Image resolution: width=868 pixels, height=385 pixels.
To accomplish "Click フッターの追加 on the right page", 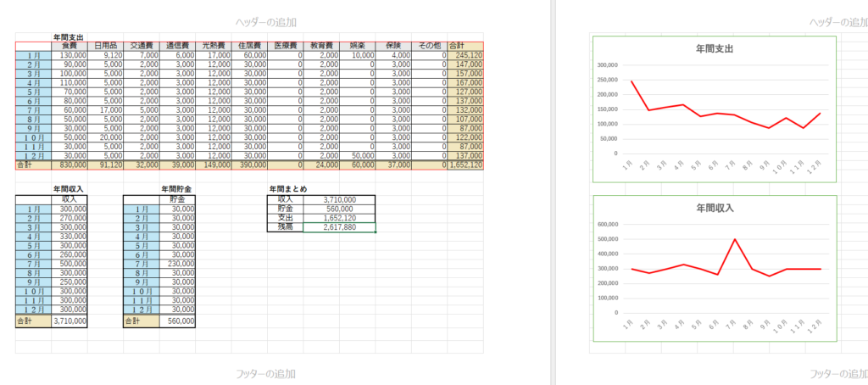I will pyautogui.click(x=837, y=373).
